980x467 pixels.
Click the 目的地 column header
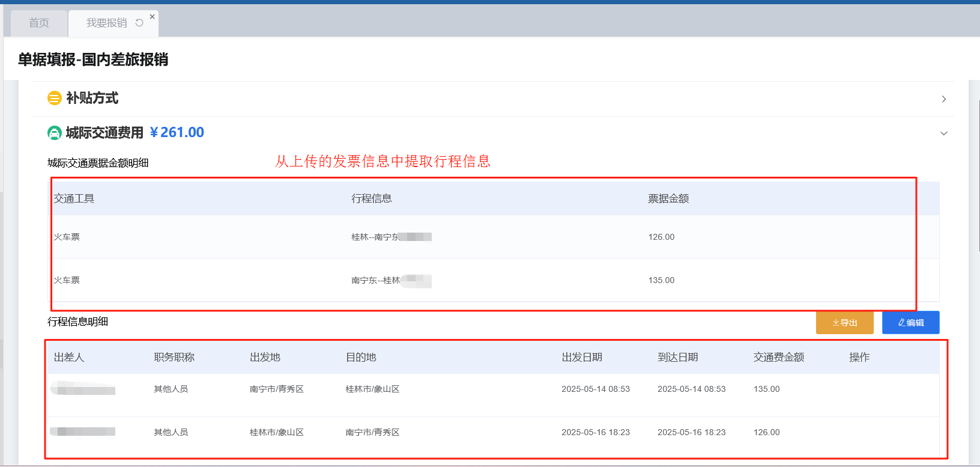click(x=361, y=357)
